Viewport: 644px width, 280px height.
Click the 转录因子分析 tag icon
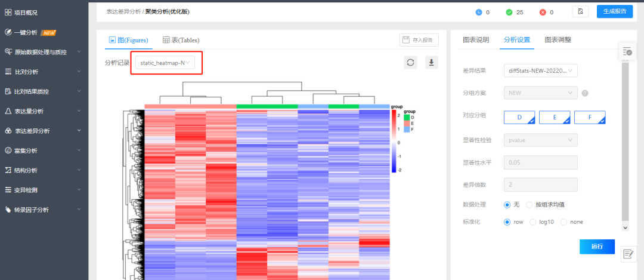[x=8, y=210]
